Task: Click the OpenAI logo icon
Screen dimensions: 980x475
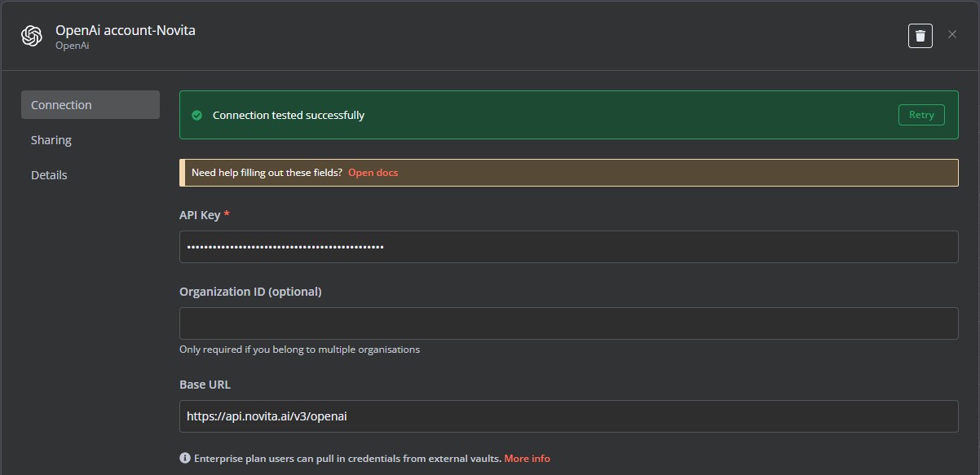Action: 32,36
